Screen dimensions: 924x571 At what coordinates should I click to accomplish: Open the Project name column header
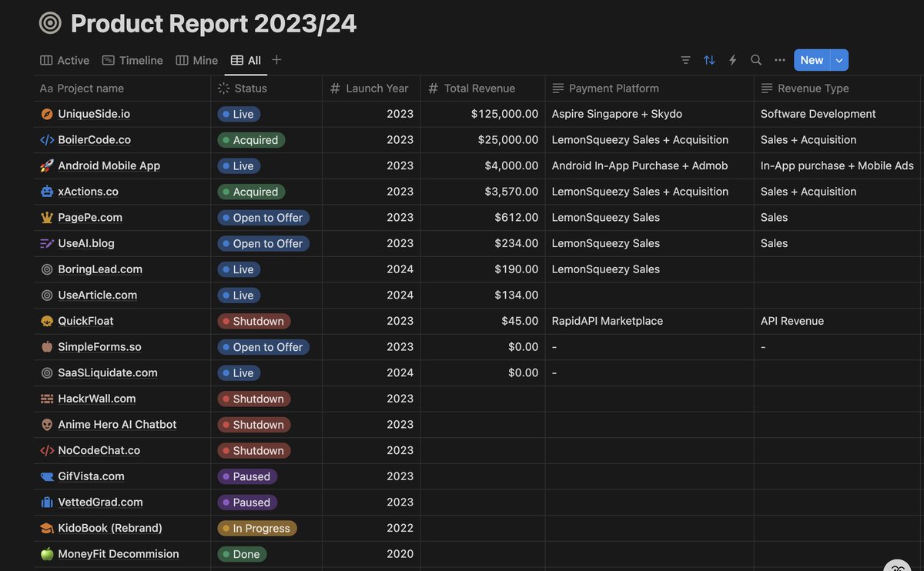coord(122,88)
